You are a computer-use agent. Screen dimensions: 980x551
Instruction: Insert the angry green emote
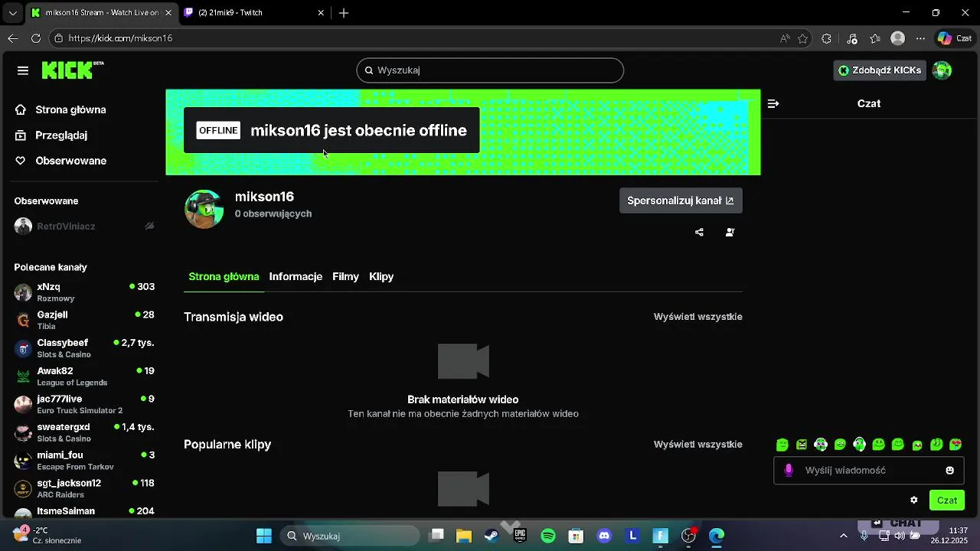[x=802, y=445]
